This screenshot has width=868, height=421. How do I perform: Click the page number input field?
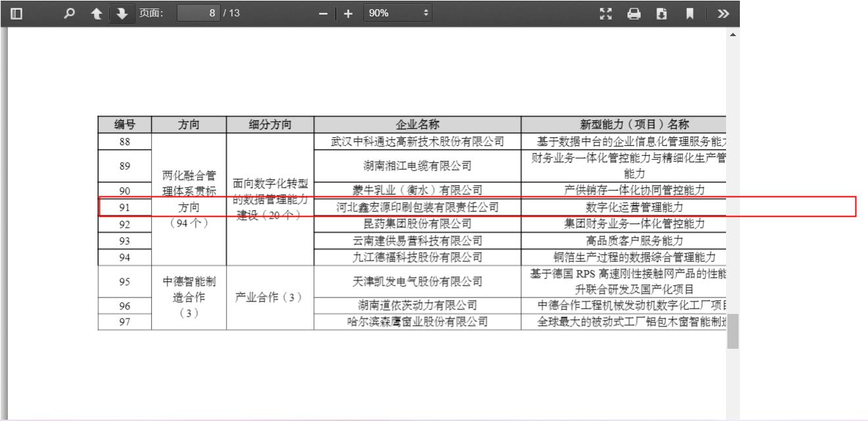199,13
